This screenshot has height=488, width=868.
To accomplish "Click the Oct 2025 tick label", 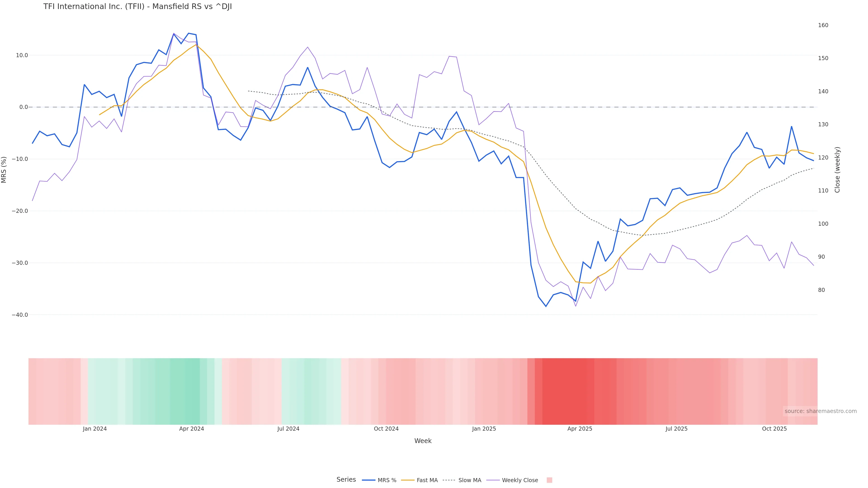I will pos(774,429).
